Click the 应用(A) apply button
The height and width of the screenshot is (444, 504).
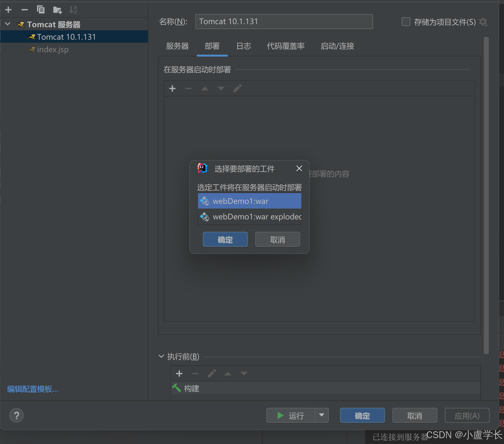(x=467, y=415)
